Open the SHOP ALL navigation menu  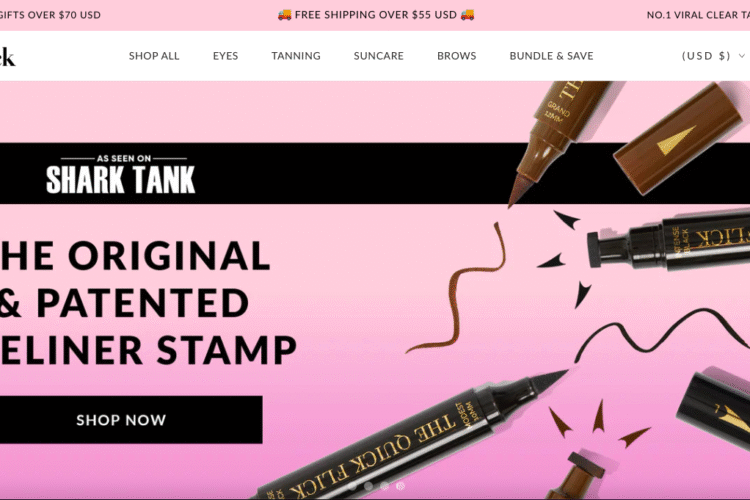click(x=154, y=56)
